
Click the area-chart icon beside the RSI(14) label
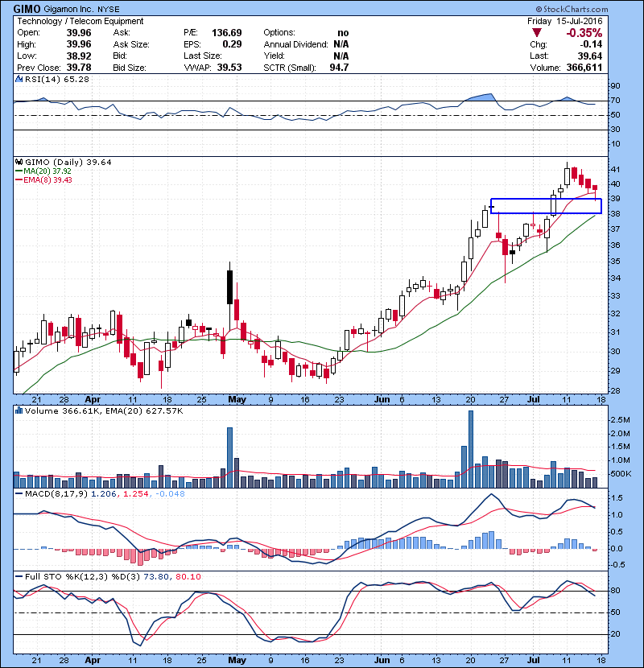click(19, 79)
